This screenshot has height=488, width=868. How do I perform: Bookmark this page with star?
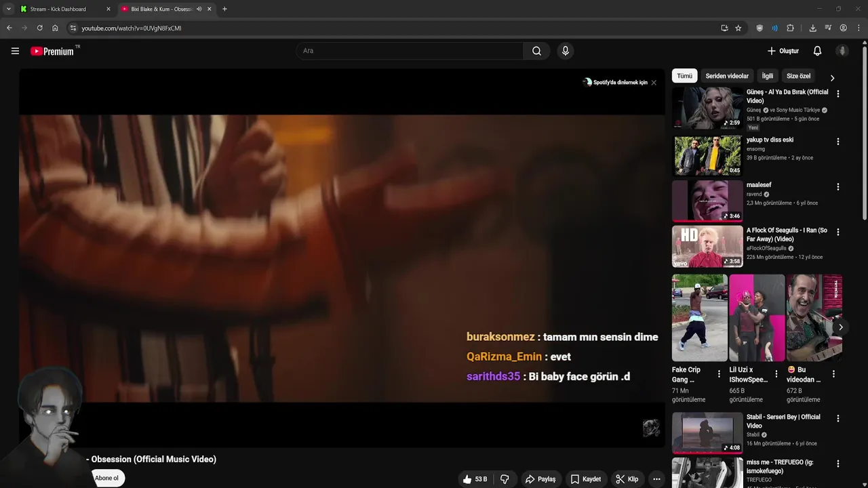coord(738,28)
